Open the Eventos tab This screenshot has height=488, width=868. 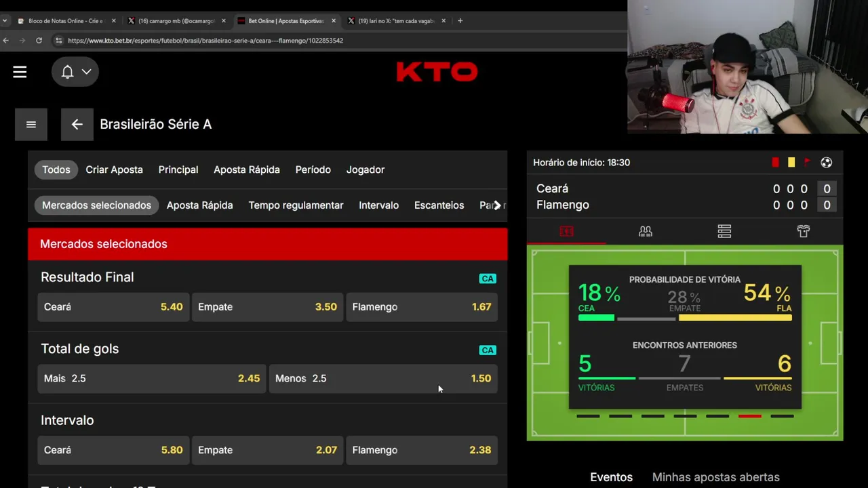pyautogui.click(x=611, y=477)
